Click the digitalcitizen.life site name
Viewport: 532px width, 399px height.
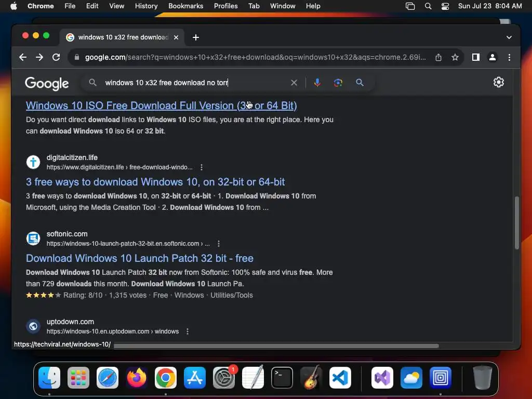click(72, 157)
